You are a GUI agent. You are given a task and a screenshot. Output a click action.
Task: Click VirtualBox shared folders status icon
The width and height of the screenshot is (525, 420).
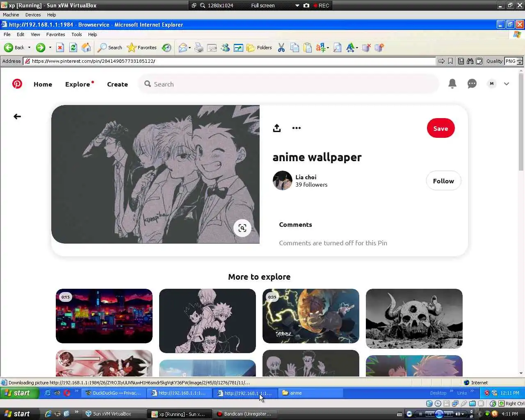472,404
